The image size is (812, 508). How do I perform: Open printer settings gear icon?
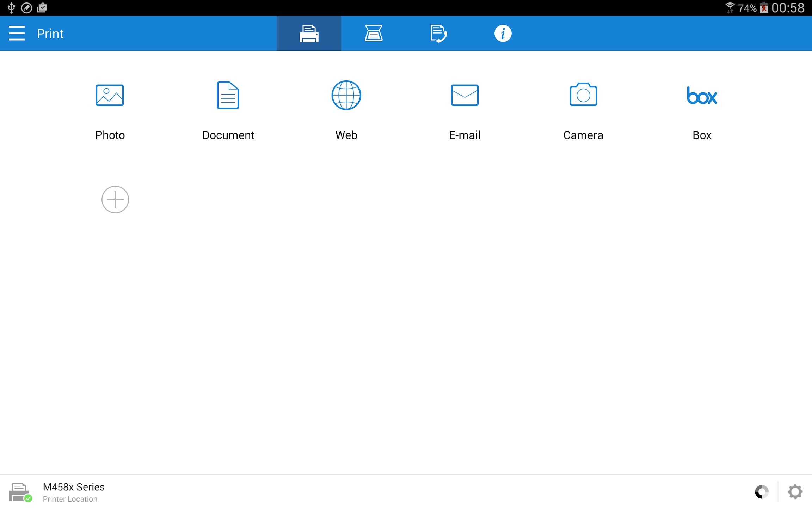pyautogui.click(x=795, y=492)
